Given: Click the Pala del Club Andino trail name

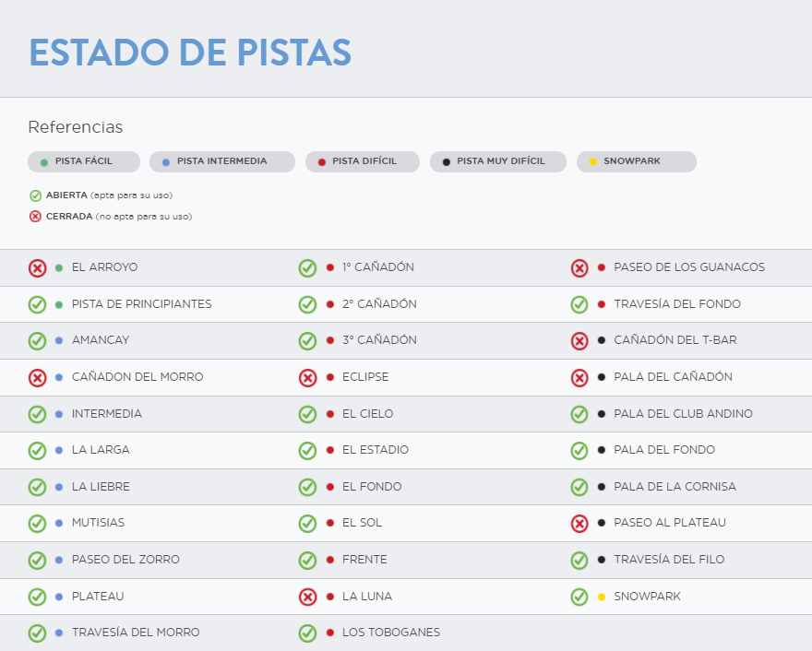Looking at the screenshot, I should pyautogui.click(x=683, y=414).
